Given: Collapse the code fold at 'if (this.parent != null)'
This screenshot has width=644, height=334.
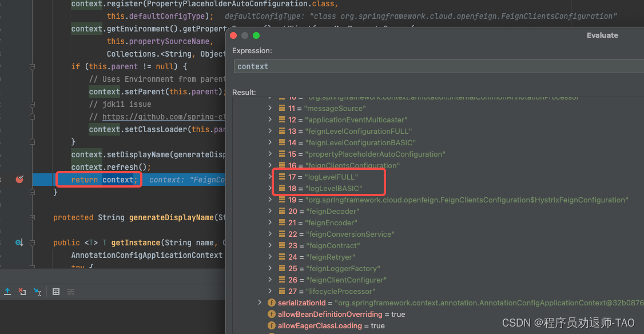Looking at the screenshot, I should [32, 66].
